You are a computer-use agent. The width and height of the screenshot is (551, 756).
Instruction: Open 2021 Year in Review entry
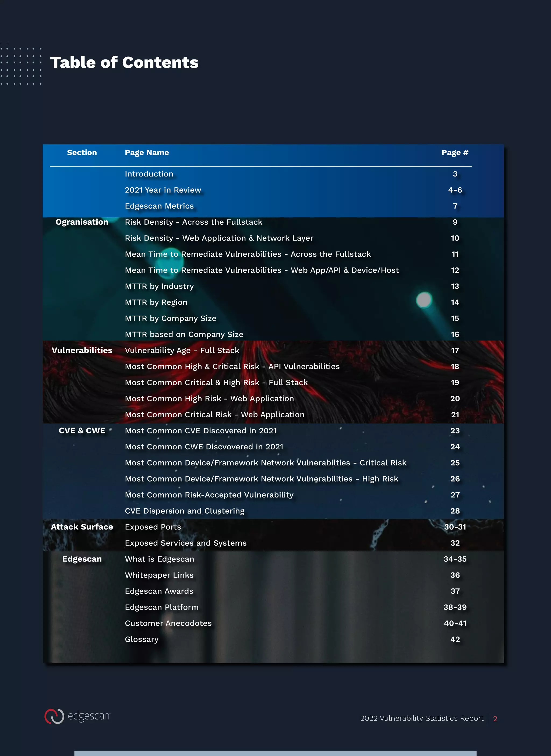(x=163, y=190)
